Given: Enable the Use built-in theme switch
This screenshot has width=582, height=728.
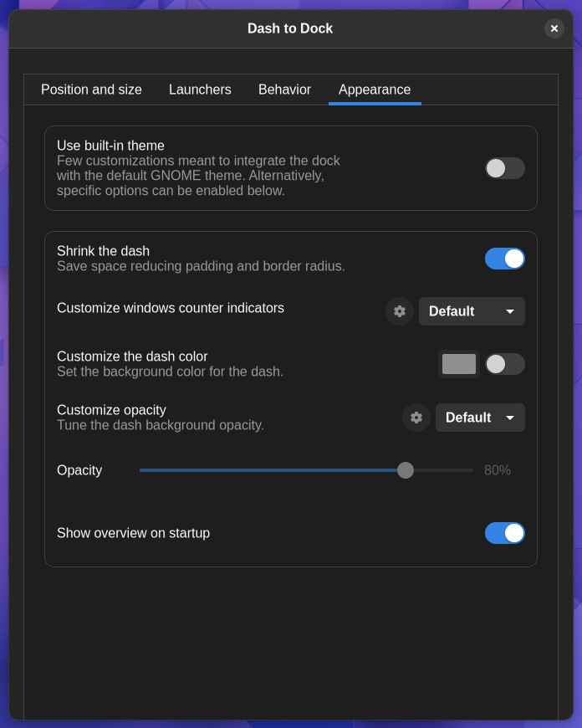Looking at the screenshot, I should pos(504,168).
